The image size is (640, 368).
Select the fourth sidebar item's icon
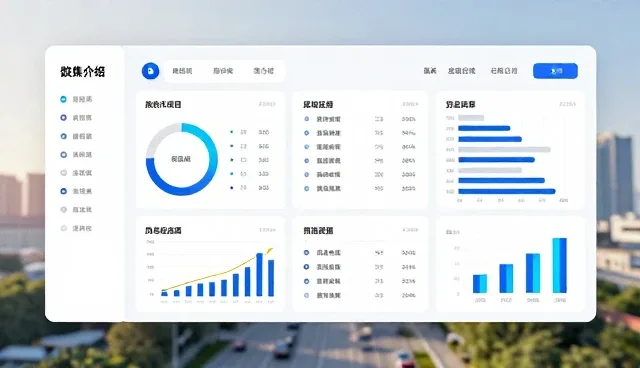[63, 155]
